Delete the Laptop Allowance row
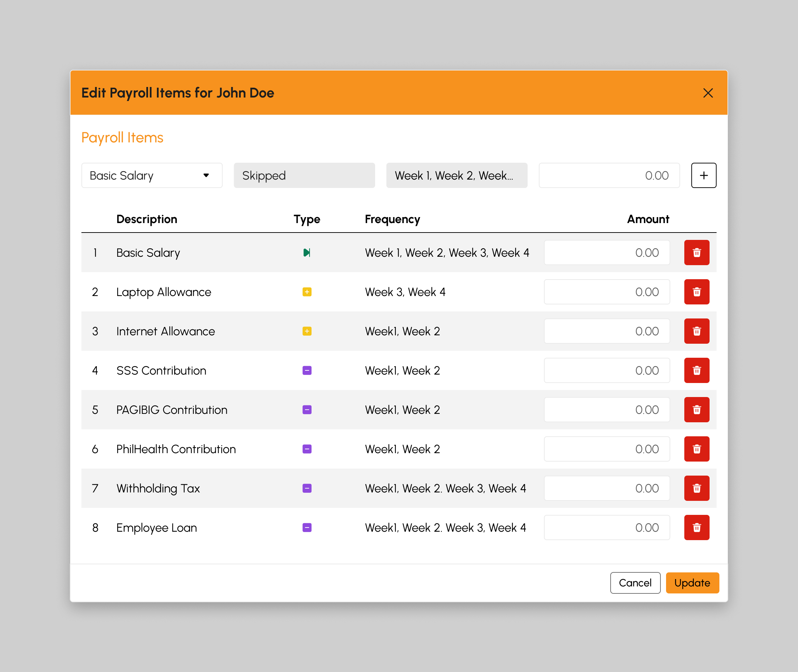The height and width of the screenshot is (672, 798). (x=697, y=292)
